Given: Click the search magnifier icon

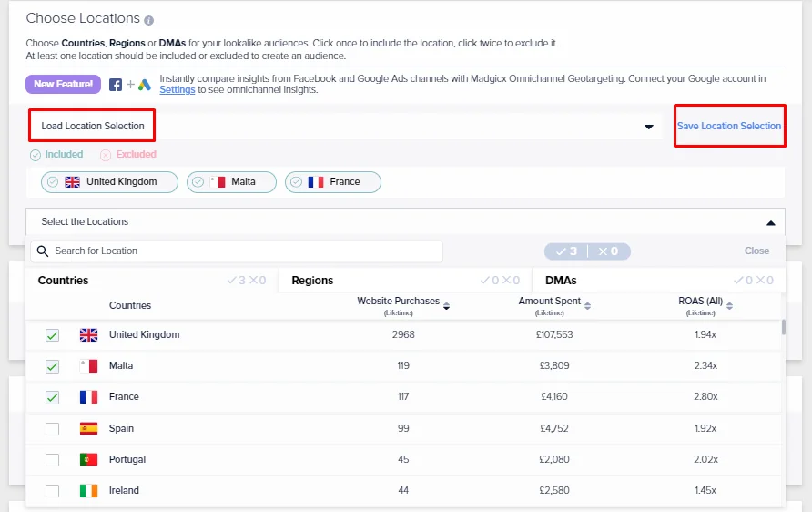Looking at the screenshot, I should [x=43, y=251].
